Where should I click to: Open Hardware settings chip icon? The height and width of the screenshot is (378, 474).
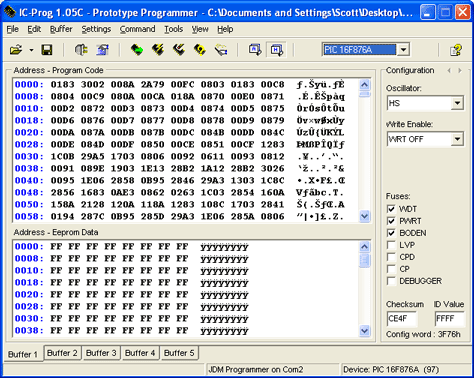[81, 50]
